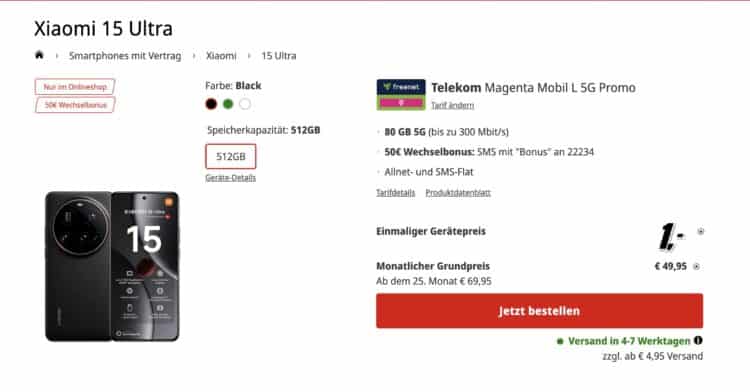The height and width of the screenshot is (392, 750).
Task: Open Smartphones mit Vertrag breadcrumb
Action: pos(125,56)
